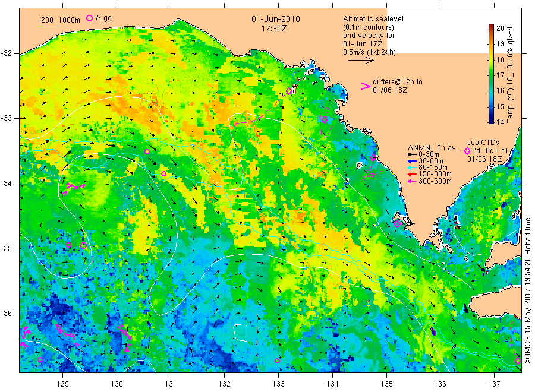Click the 133 longitude axis label
Viewport: 535px width, 392px height.
pyautogui.click(x=278, y=384)
